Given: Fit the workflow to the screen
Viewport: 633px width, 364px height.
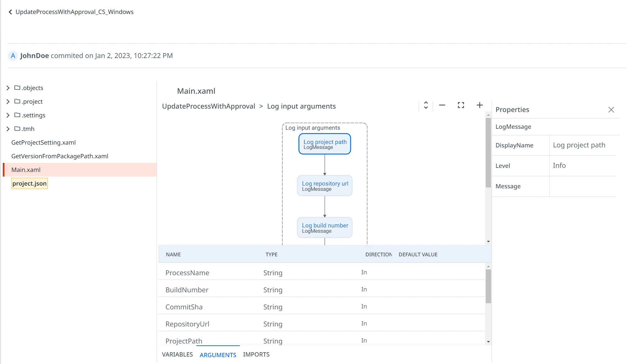Looking at the screenshot, I should click(x=461, y=105).
